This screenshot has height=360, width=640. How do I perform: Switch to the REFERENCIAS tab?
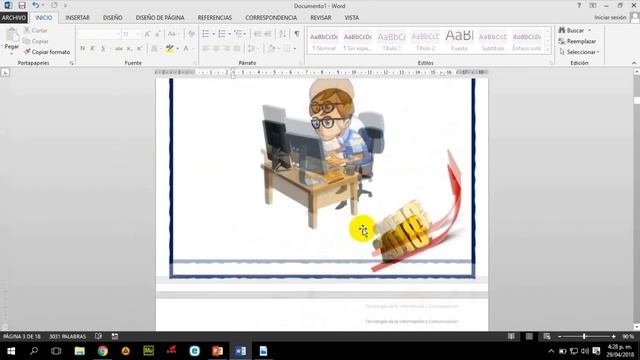[215, 18]
